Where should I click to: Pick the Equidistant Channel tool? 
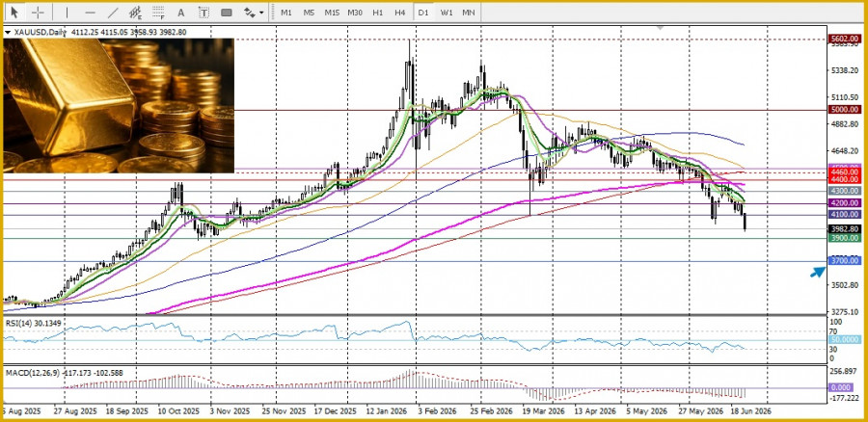(x=135, y=13)
